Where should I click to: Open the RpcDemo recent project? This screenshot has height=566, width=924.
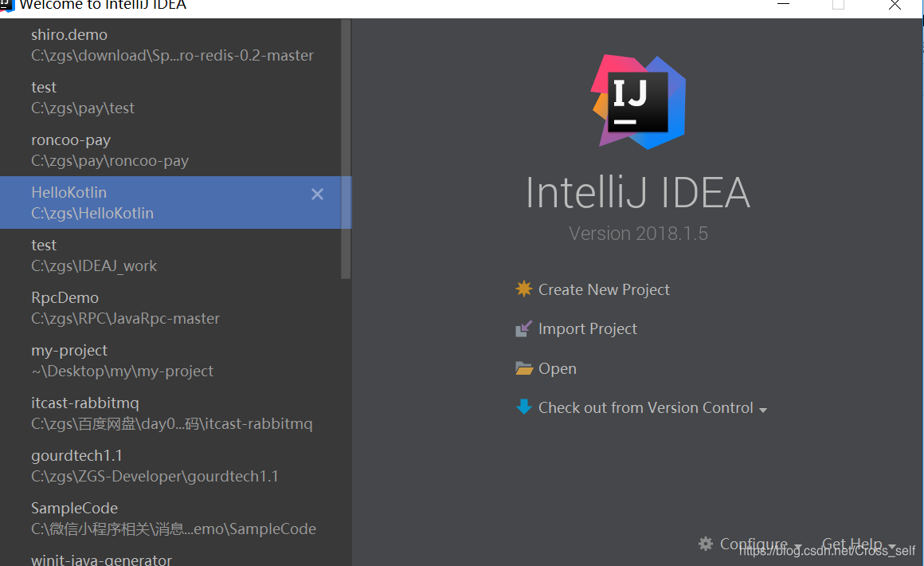point(170,308)
